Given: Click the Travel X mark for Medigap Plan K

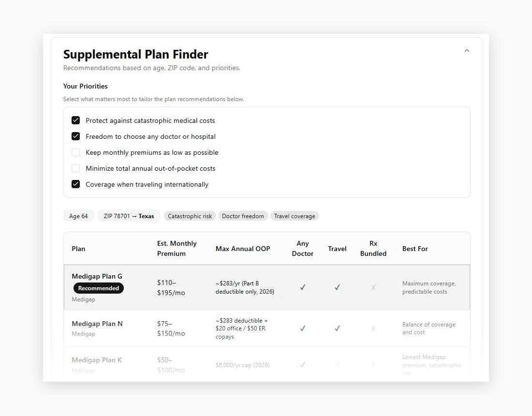Looking at the screenshot, I should click(337, 365).
